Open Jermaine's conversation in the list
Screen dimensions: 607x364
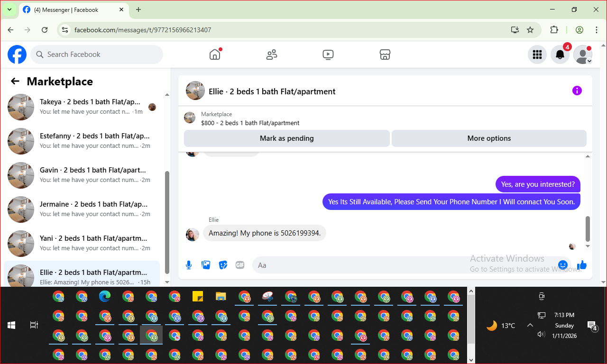[x=82, y=209]
